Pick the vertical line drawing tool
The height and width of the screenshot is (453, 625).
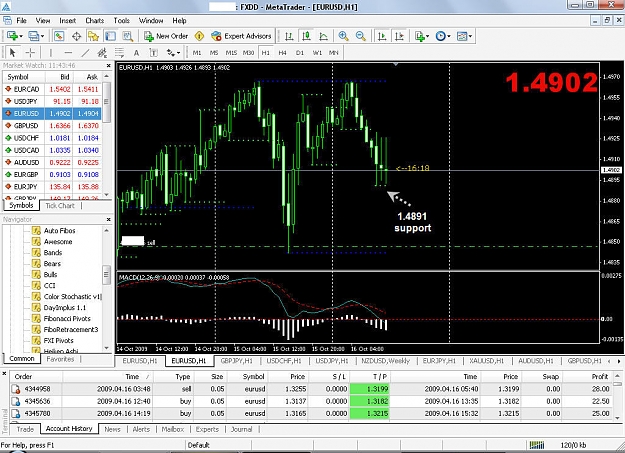[x=51, y=53]
